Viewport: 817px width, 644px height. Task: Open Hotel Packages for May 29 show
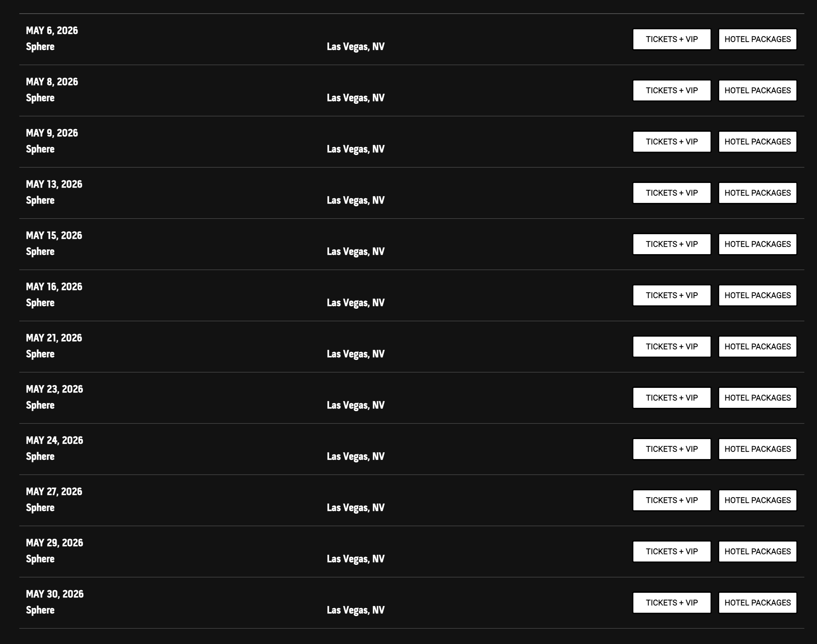tap(757, 552)
